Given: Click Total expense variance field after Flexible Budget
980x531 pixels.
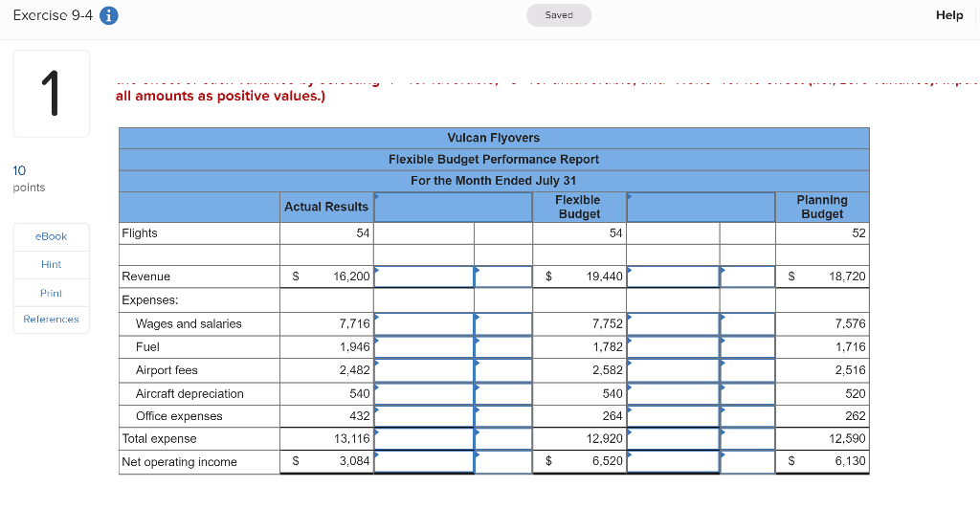Looking at the screenshot, I should pyautogui.click(x=673, y=438).
